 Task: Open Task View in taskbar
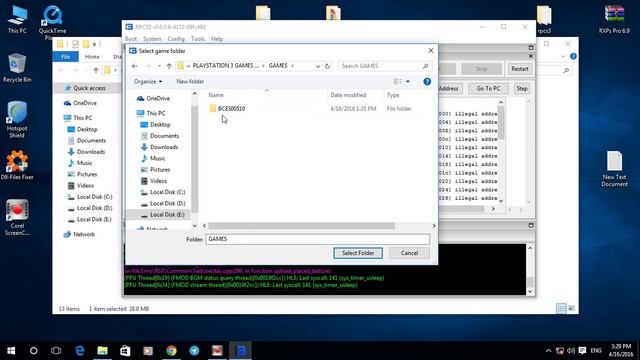[x=56, y=351]
